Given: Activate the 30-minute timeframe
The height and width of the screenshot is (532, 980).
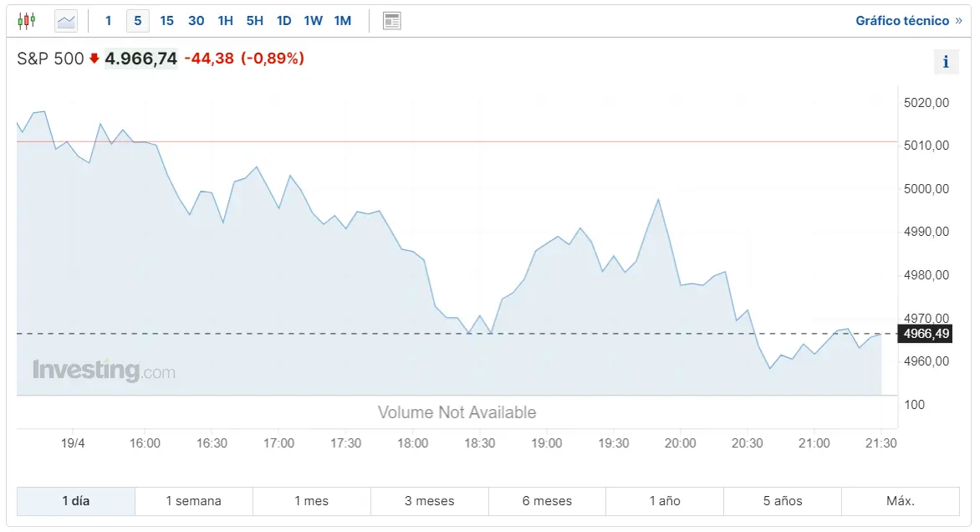Looking at the screenshot, I should [196, 20].
